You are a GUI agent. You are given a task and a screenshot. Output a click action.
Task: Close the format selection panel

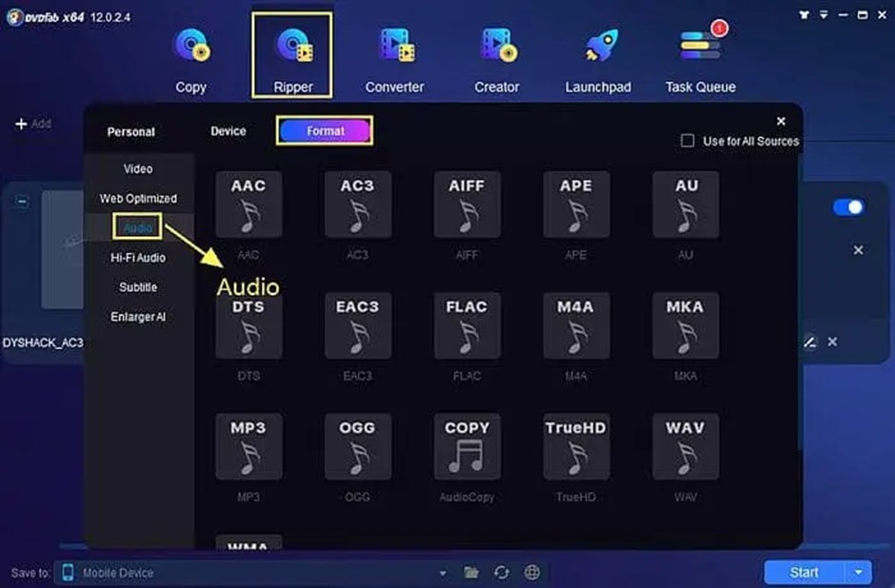[x=781, y=121]
